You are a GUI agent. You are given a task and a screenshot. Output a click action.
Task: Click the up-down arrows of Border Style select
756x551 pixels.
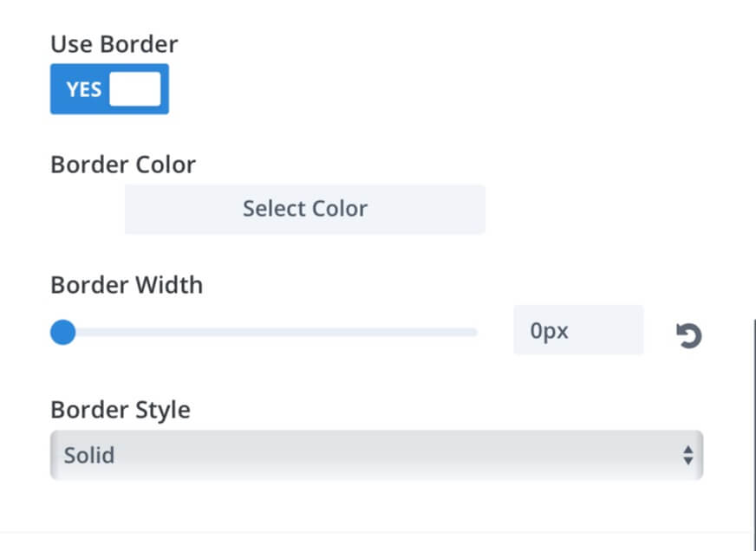(x=688, y=455)
